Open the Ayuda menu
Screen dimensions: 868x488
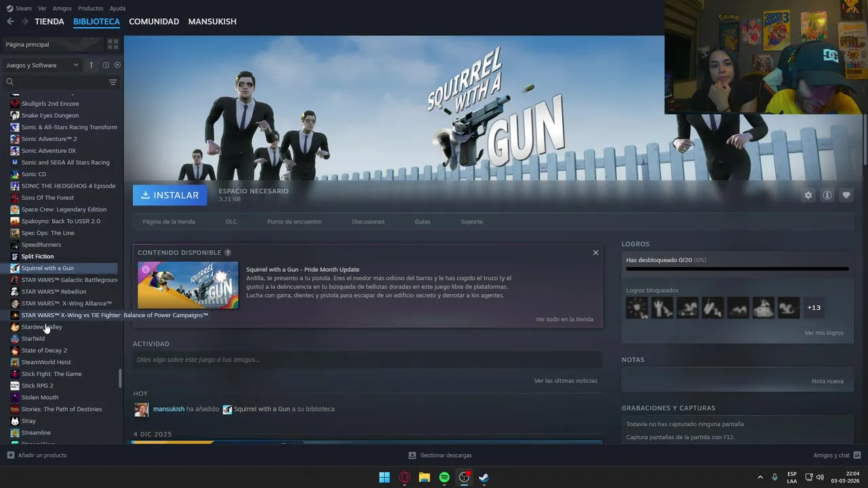(x=117, y=8)
